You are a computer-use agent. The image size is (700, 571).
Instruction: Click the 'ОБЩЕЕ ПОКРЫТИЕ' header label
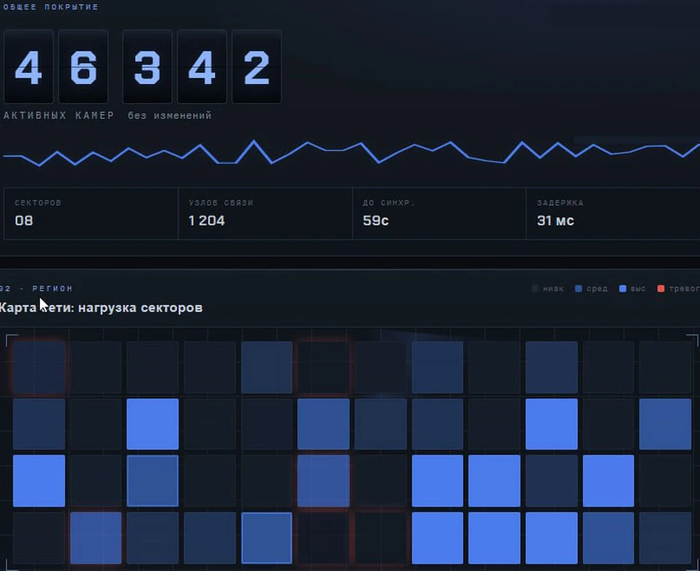point(50,7)
